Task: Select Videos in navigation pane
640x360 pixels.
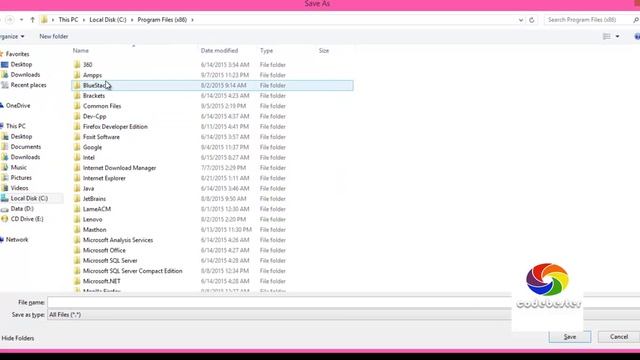Action: tap(19, 188)
